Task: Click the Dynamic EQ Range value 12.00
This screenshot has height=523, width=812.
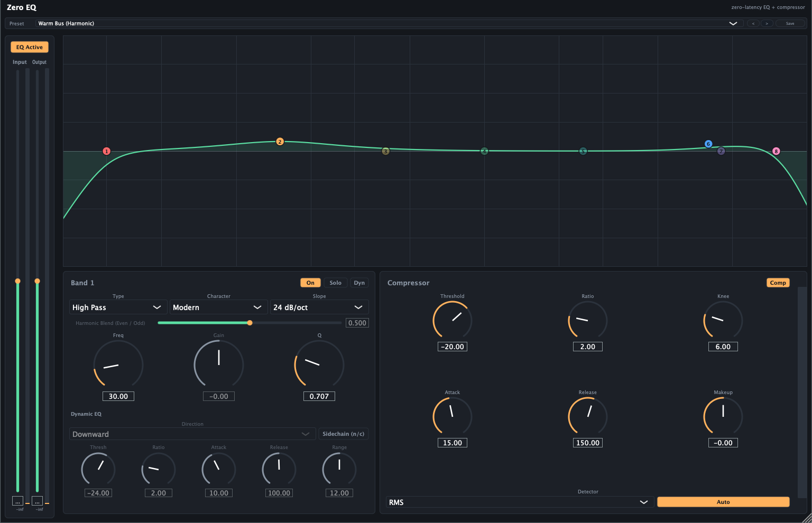Action: tap(339, 493)
